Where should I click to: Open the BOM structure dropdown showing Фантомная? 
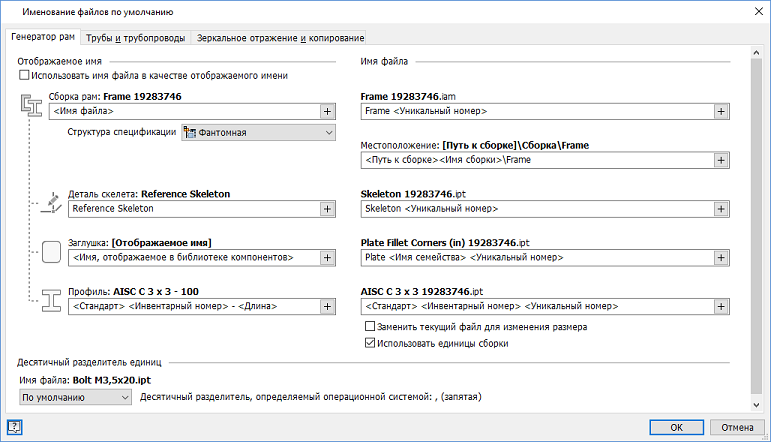click(258, 132)
